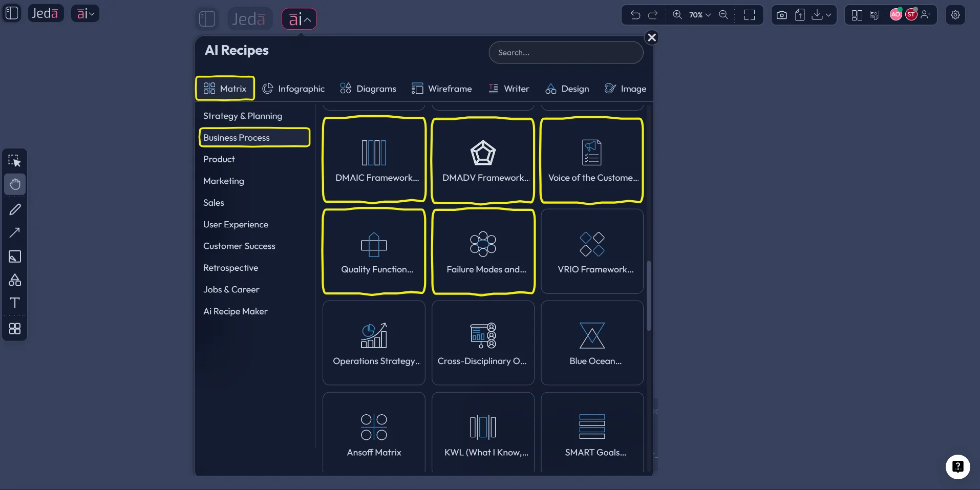
Task: Switch to the Diagrams tab
Action: (368, 89)
